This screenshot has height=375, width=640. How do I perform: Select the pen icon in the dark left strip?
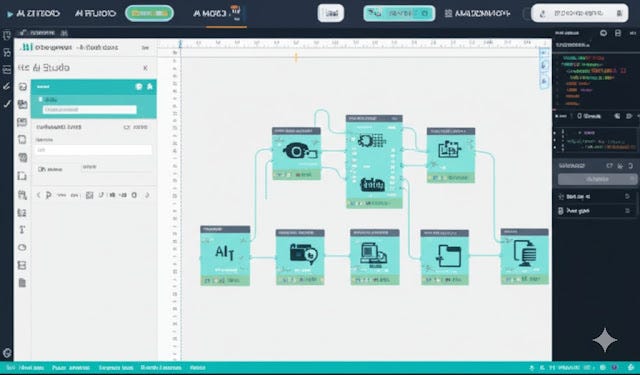(7, 86)
